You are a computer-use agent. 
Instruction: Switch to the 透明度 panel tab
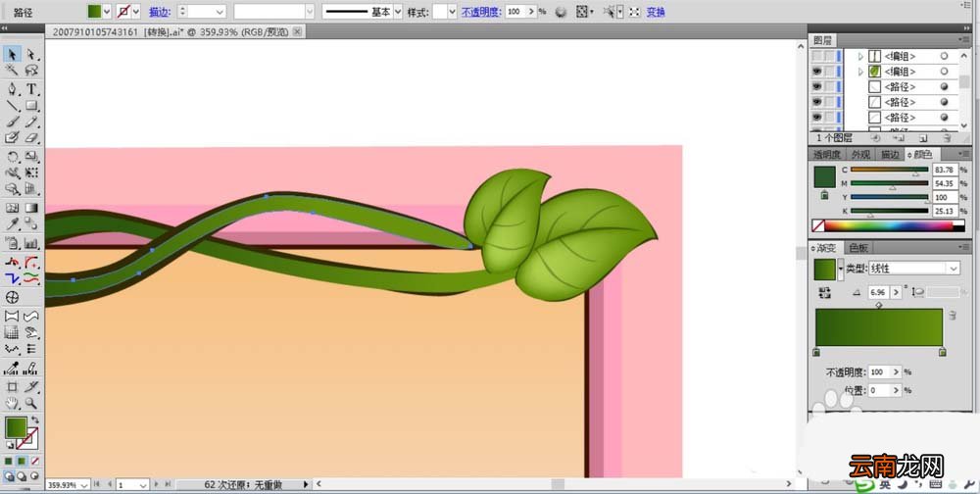[x=827, y=155]
